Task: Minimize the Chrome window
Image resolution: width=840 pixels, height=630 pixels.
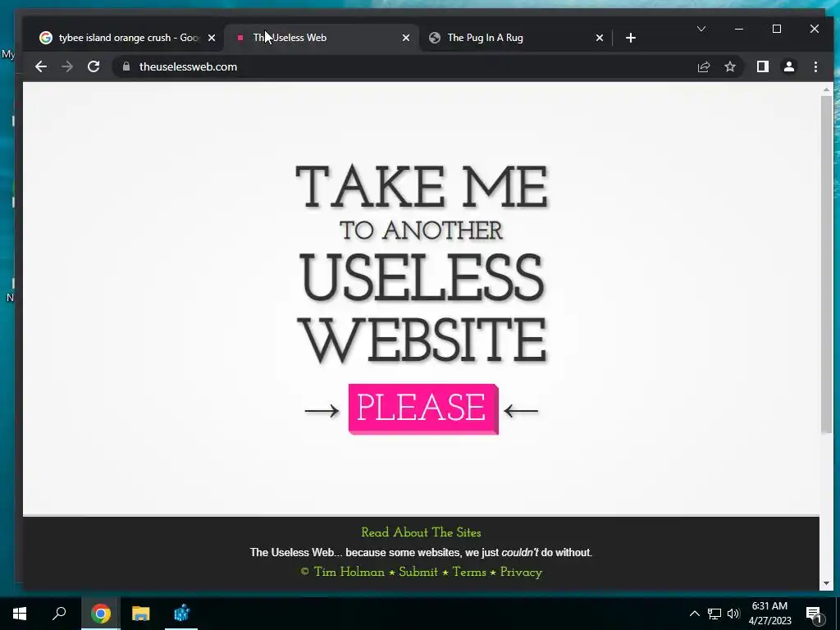Action: point(739,29)
